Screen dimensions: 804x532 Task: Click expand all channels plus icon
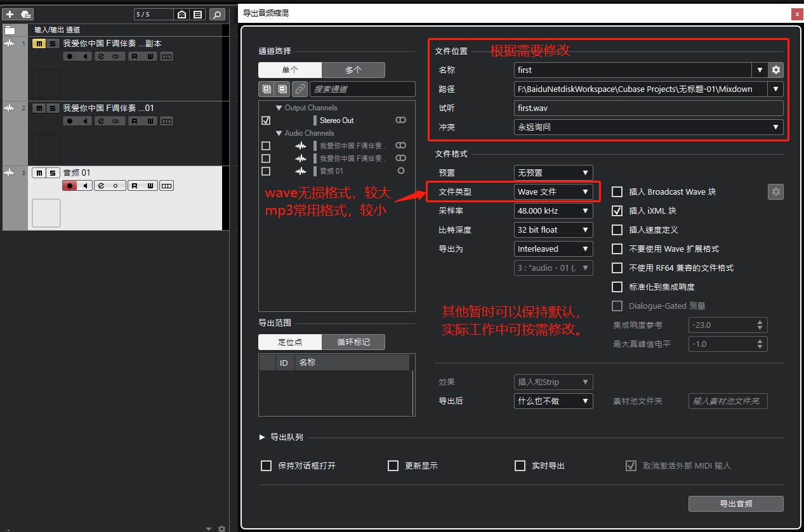[x=266, y=89]
